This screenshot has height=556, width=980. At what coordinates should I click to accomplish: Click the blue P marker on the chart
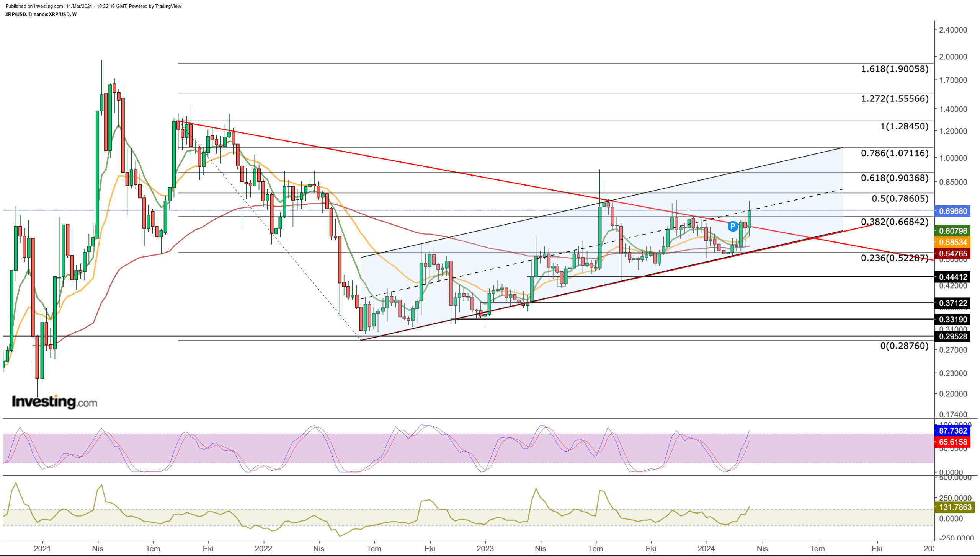(x=732, y=227)
